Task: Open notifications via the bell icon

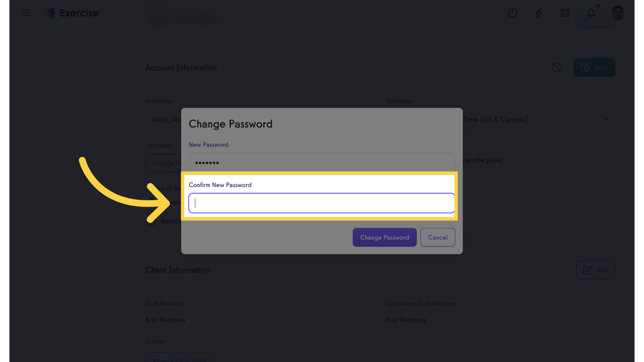Action: (x=591, y=13)
